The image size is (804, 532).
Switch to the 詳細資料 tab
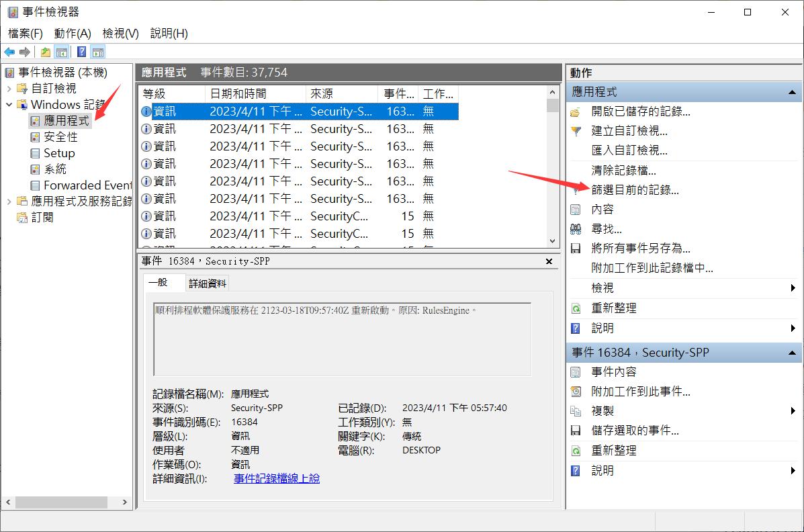208,283
